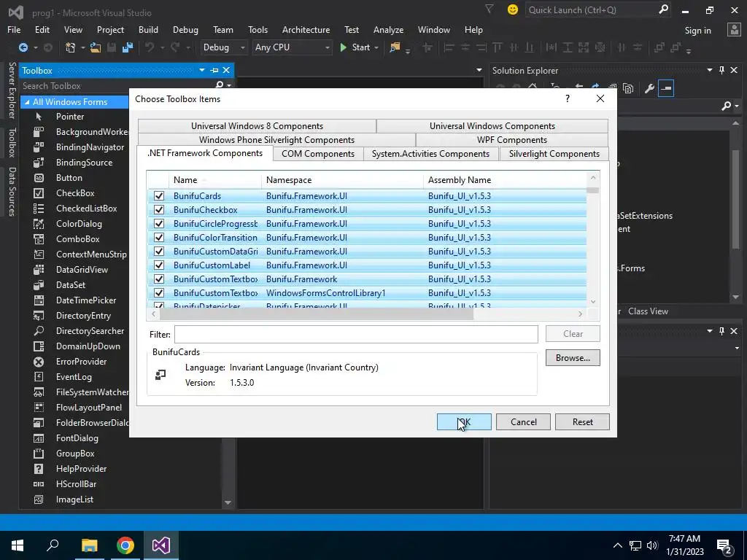Switch to the WPF Components tab
The width and height of the screenshot is (747, 560).
pyautogui.click(x=511, y=139)
